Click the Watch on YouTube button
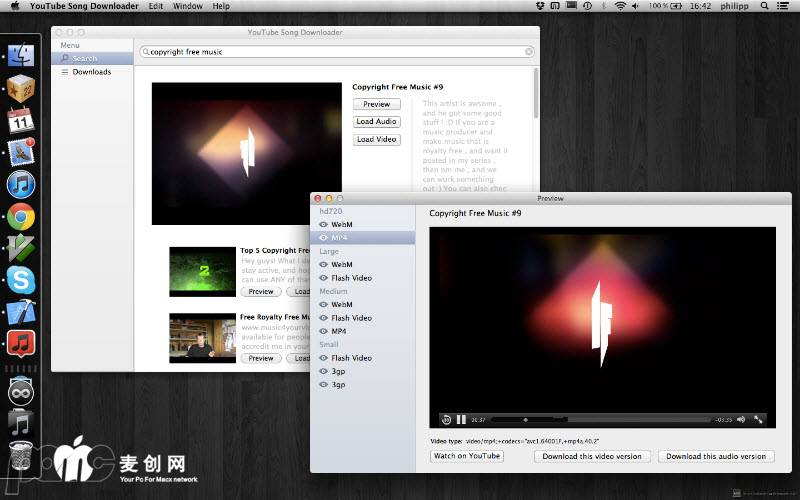 [x=466, y=456]
